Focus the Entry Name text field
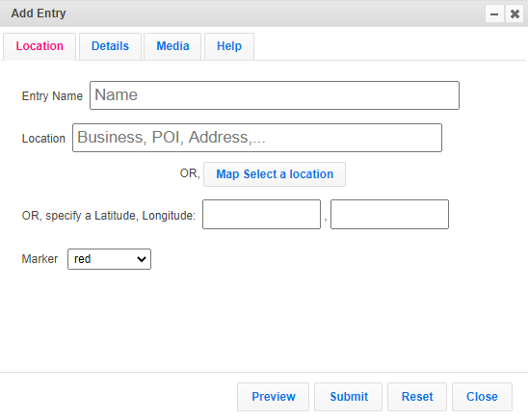Image resolution: width=528 pixels, height=420 pixels. click(275, 95)
